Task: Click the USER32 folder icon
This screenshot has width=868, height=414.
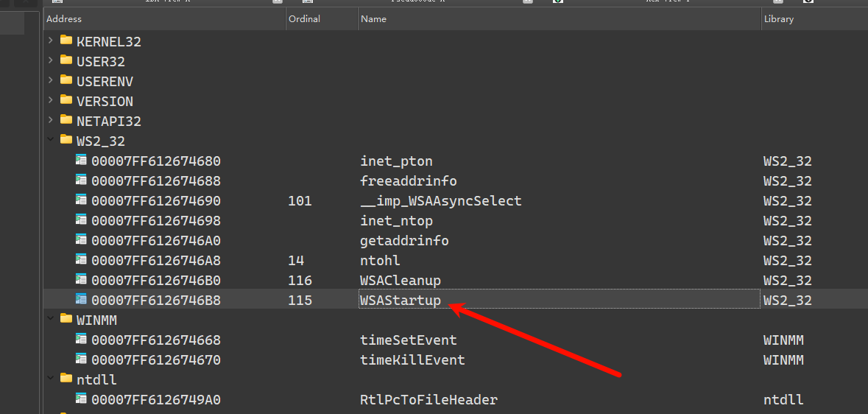Action: (66, 60)
